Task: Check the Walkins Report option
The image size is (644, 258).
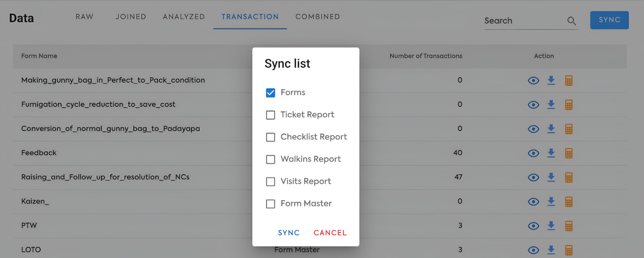Action: (x=270, y=159)
